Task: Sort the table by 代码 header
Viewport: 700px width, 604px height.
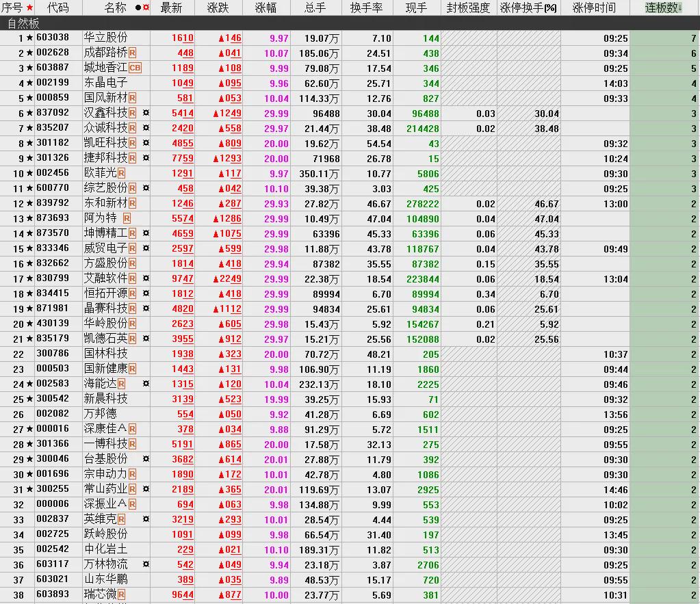Action: point(58,8)
